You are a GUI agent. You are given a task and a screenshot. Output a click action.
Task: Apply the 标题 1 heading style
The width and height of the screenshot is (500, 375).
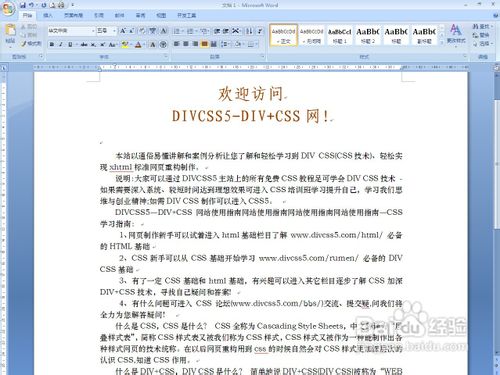tap(339, 35)
